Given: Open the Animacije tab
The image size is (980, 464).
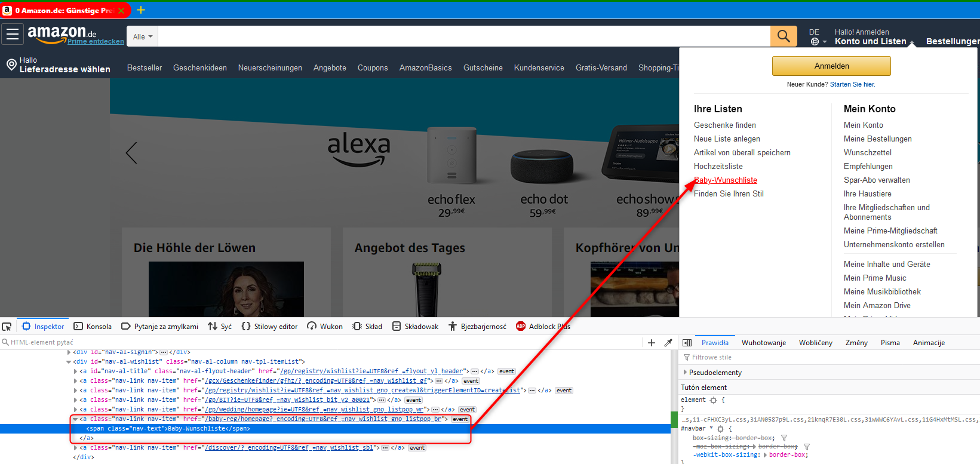Looking at the screenshot, I should (x=929, y=343).
